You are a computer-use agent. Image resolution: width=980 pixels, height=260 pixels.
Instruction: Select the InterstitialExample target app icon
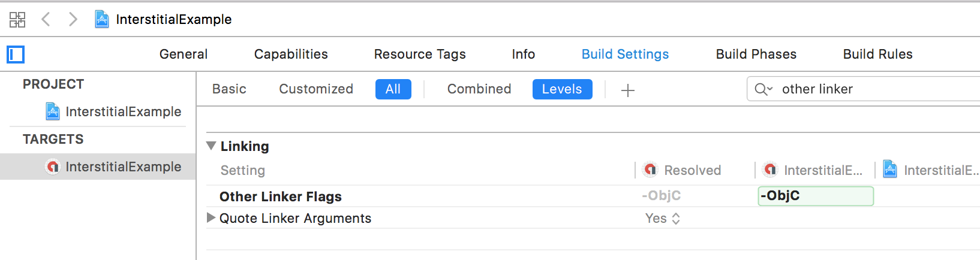pyautogui.click(x=53, y=167)
